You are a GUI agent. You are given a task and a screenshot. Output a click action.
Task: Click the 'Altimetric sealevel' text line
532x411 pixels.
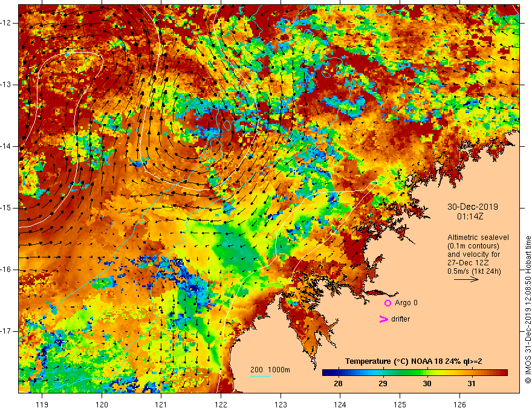pos(478,238)
